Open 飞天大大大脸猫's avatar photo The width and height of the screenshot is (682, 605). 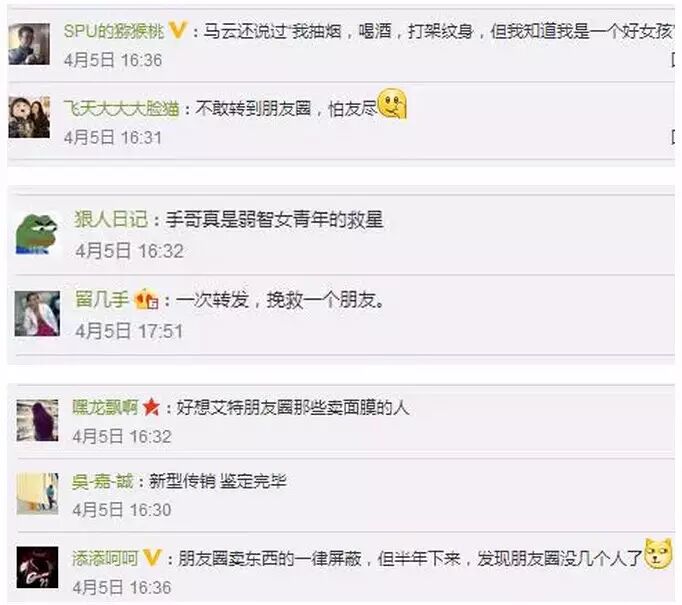click(x=29, y=117)
